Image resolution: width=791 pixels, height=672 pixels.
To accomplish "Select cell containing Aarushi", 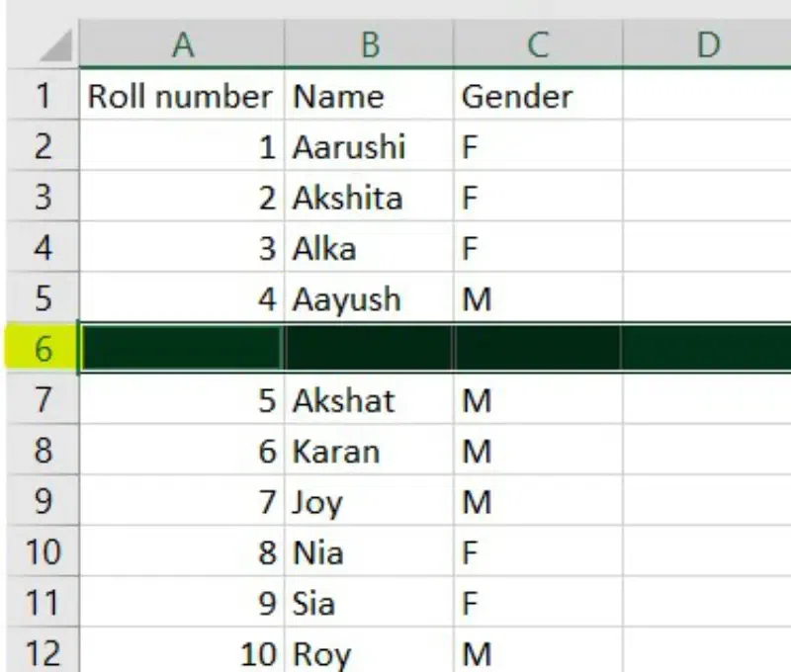I will click(369, 147).
